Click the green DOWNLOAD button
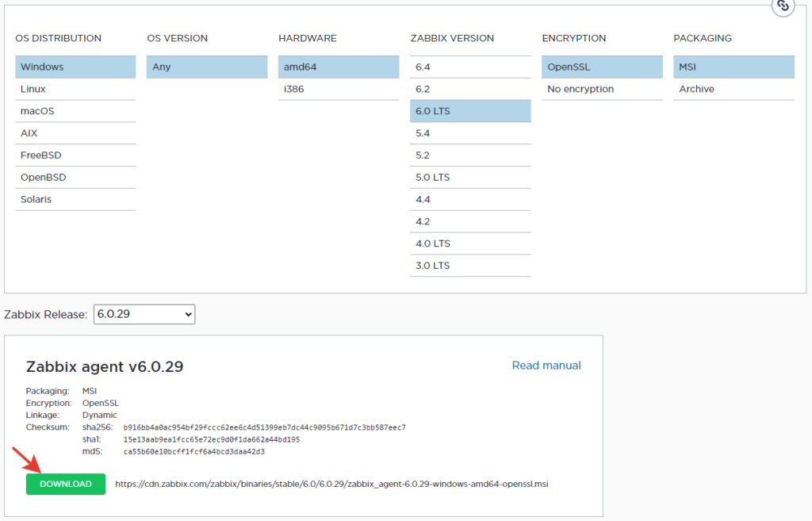 [x=66, y=485]
